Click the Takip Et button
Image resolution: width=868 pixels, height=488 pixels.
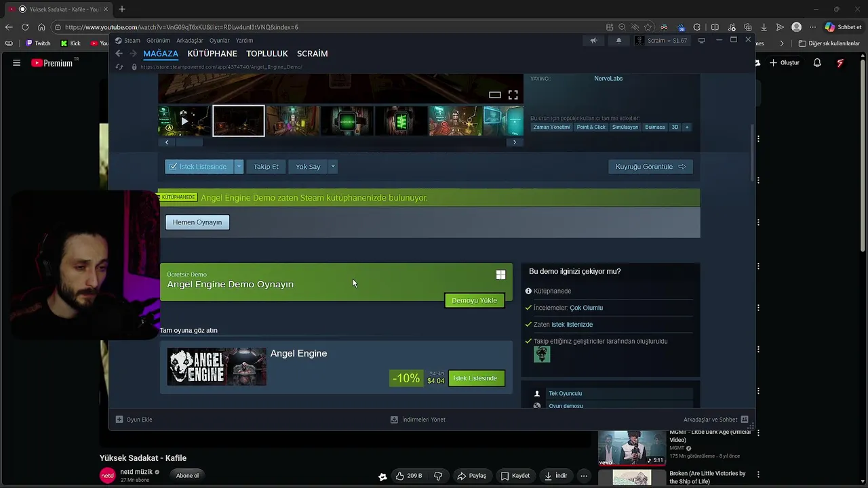click(266, 167)
